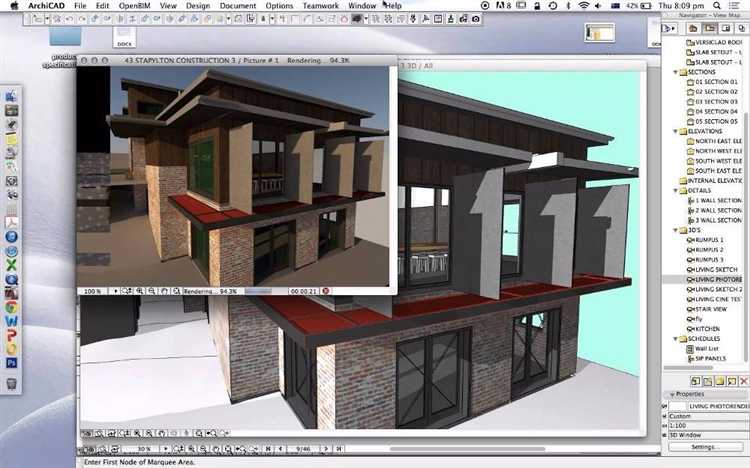
Task: Select SOUTH WEST elevation view
Action: [x=714, y=161]
